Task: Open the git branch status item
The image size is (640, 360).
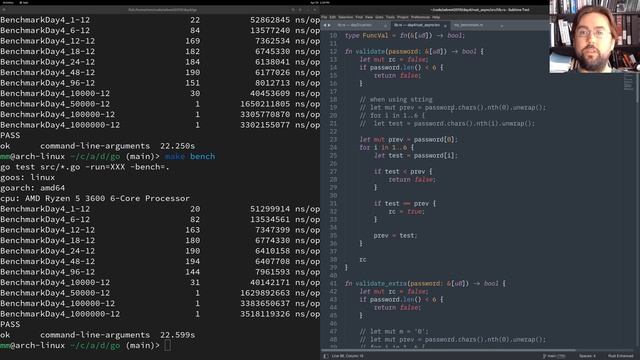Action: coord(555,356)
